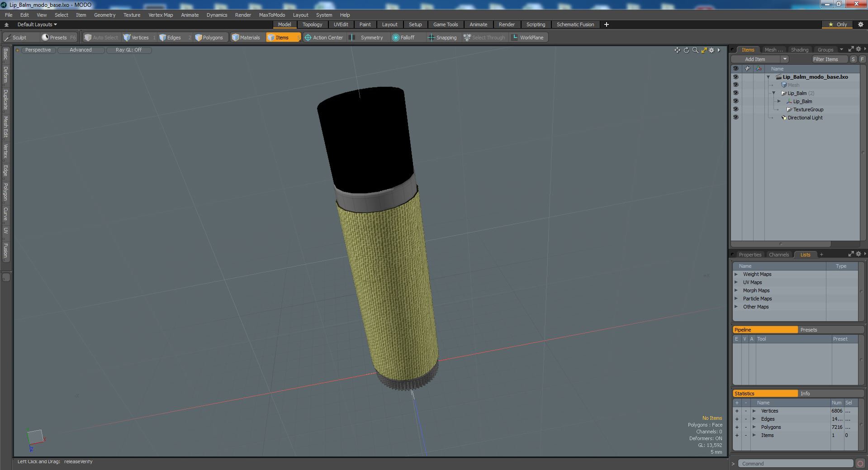The height and width of the screenshot is (470, 868).
Task: Toggle visibility of Directional Light
Action: point(735,118)
